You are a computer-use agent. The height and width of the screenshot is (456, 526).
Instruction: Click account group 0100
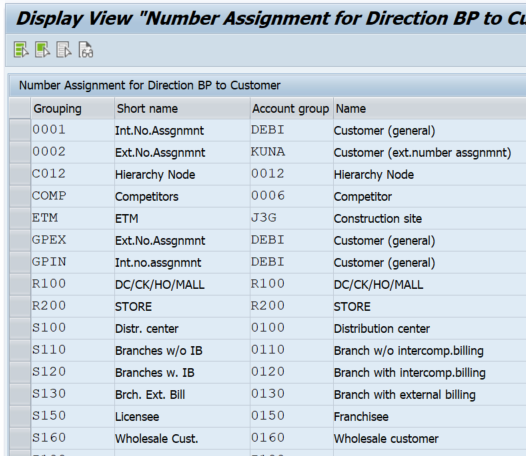(x=292, y=328)
